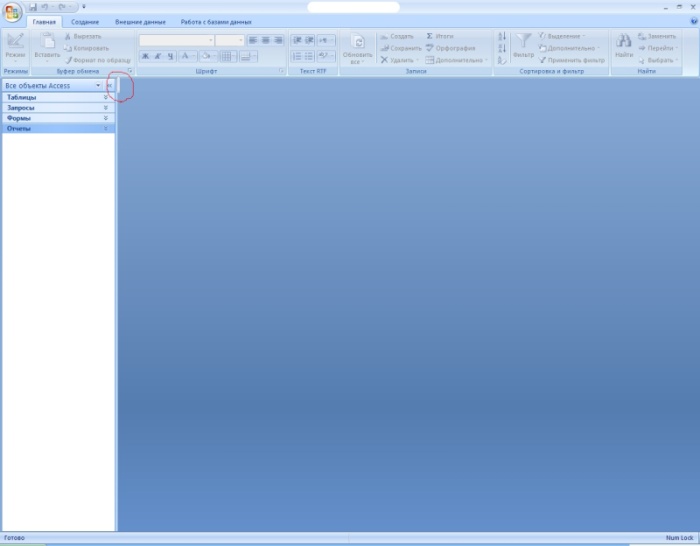Open the quick access toolbar customize arrow
Image resolution: width=700 pixels, height=546 pixels.
click(x=83, y=7)
